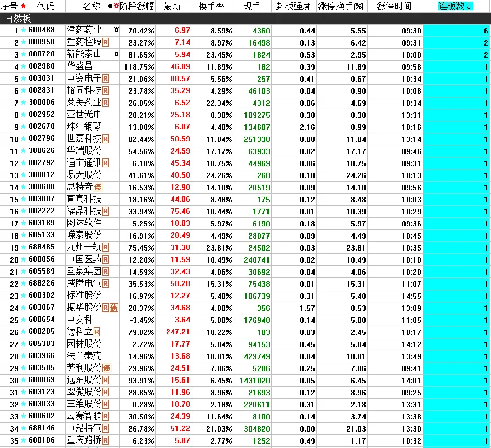Click 涨停时间 14:55 for 标准股份

(x=412, y=296)
